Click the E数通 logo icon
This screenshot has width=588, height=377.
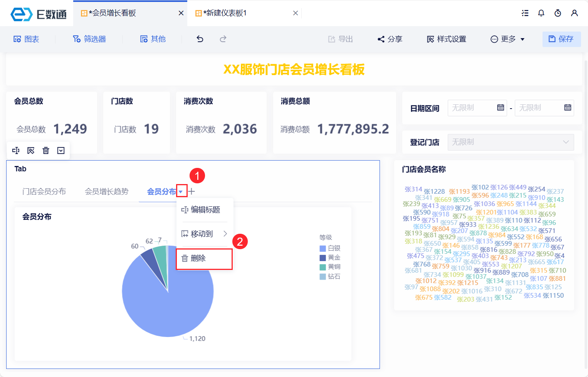tap(21, 14)
